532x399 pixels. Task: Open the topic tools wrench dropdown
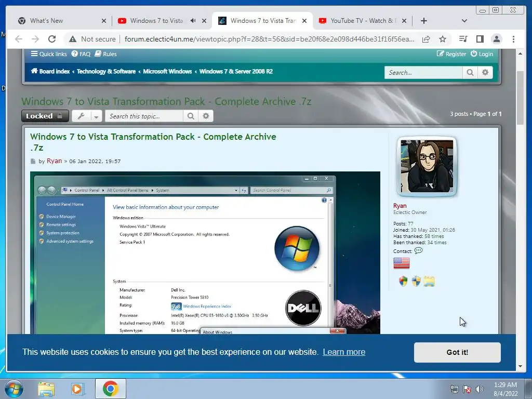[x=87, y=116]
